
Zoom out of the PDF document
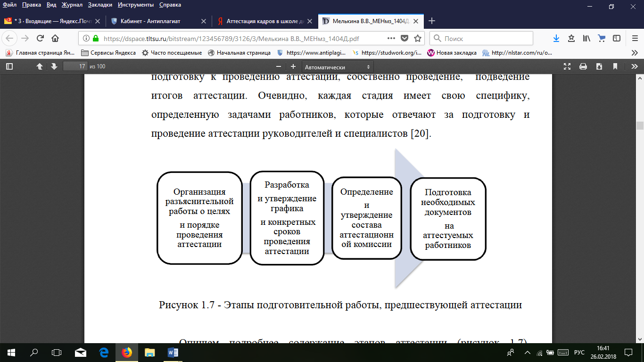(279, 66)
